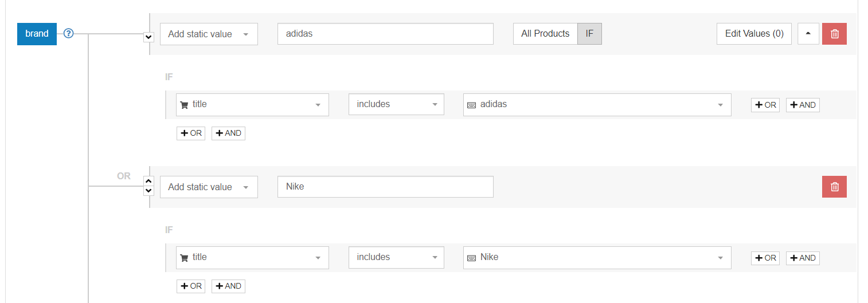
Task: Click the blue brand field label
Action: pos(37,34)
